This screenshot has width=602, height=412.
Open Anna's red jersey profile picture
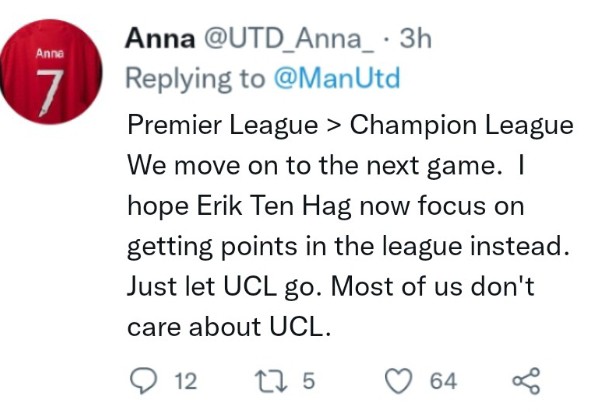click(x=51, y=71)
